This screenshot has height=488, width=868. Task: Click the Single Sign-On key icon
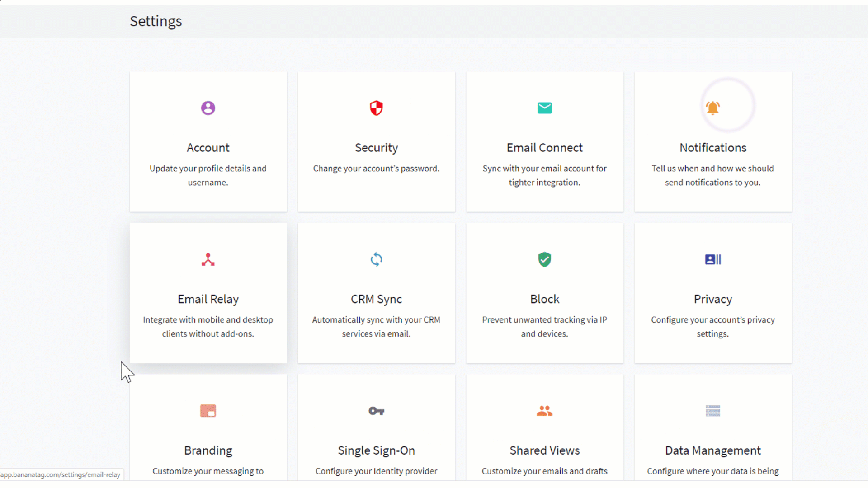[376, 411]
